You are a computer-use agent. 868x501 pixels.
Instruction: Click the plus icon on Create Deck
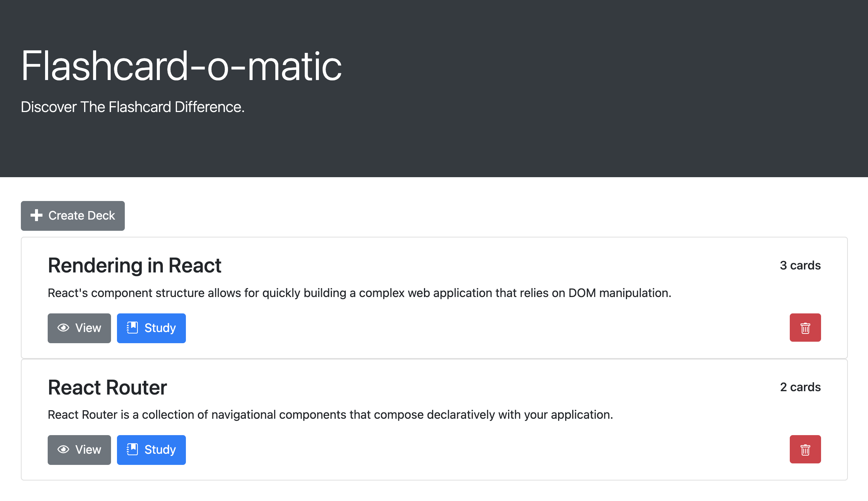point(37,215)
